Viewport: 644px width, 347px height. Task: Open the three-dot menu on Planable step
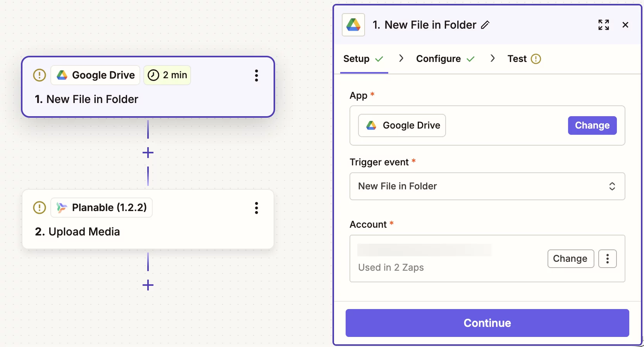[256, 208]
